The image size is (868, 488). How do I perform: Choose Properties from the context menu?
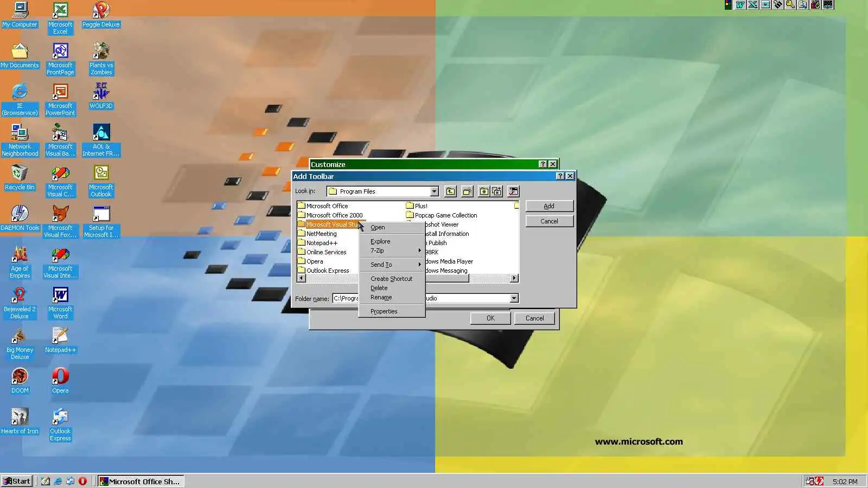point(392,311)
